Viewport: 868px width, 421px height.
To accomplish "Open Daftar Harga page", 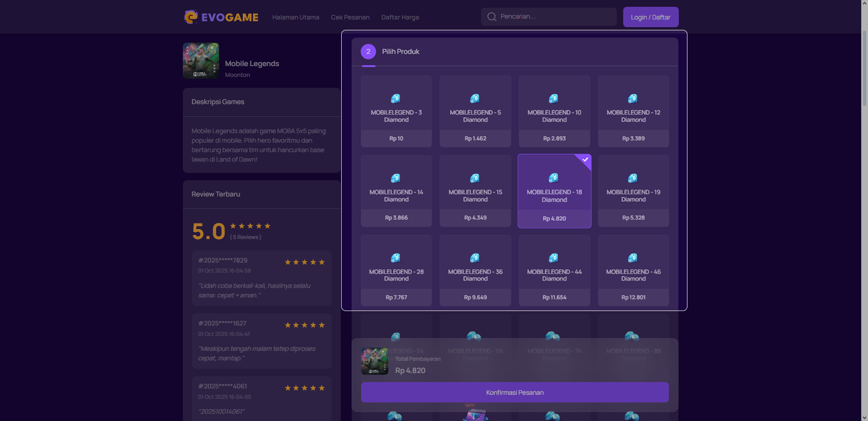I will (400, 17).
